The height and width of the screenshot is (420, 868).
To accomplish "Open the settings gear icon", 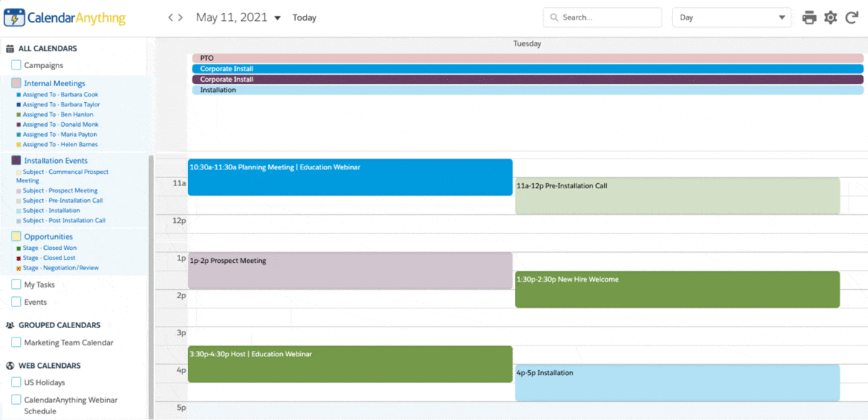I will (x=830, y=17).
